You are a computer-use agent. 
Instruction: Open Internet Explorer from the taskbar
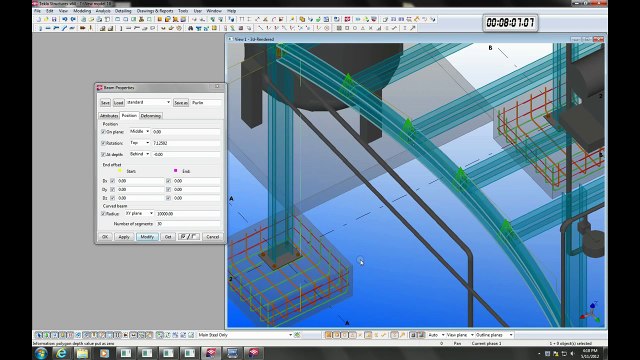click(61, 353)
